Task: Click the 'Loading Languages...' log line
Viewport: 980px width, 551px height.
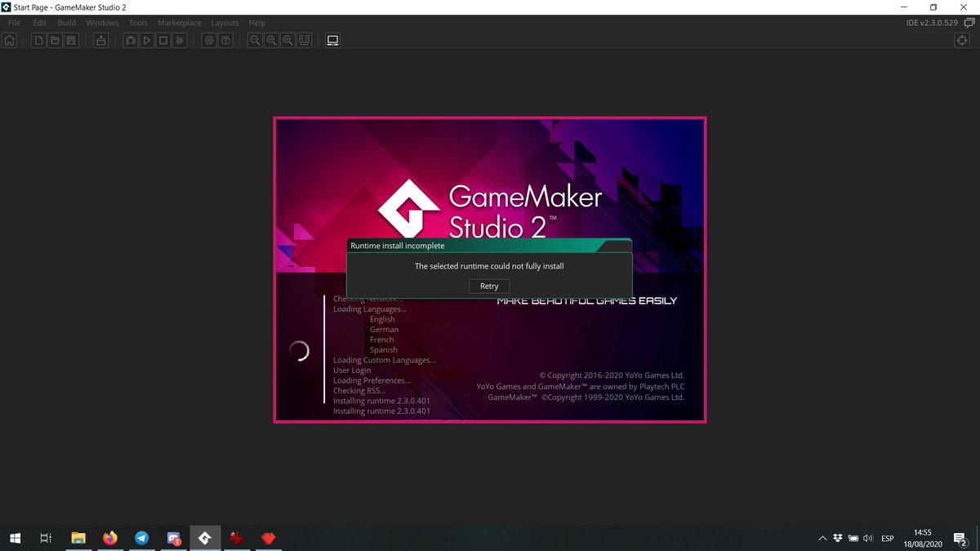Action: (370, 309)
